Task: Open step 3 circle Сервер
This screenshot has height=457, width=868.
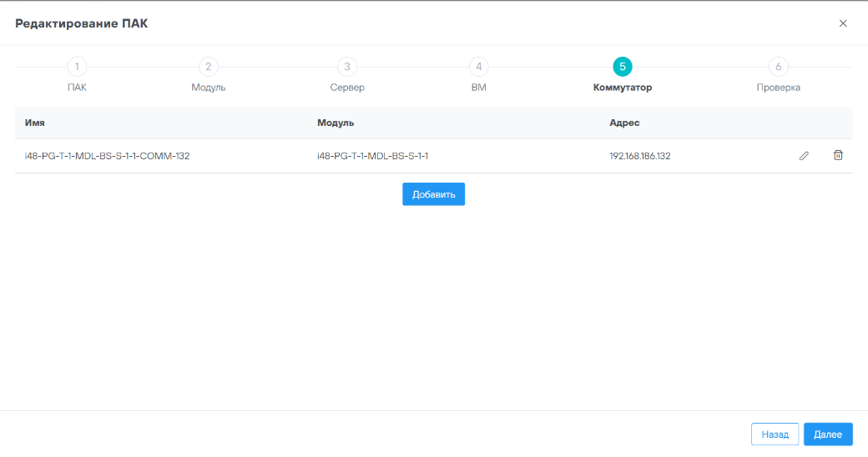Action: [x=347, y=67]
